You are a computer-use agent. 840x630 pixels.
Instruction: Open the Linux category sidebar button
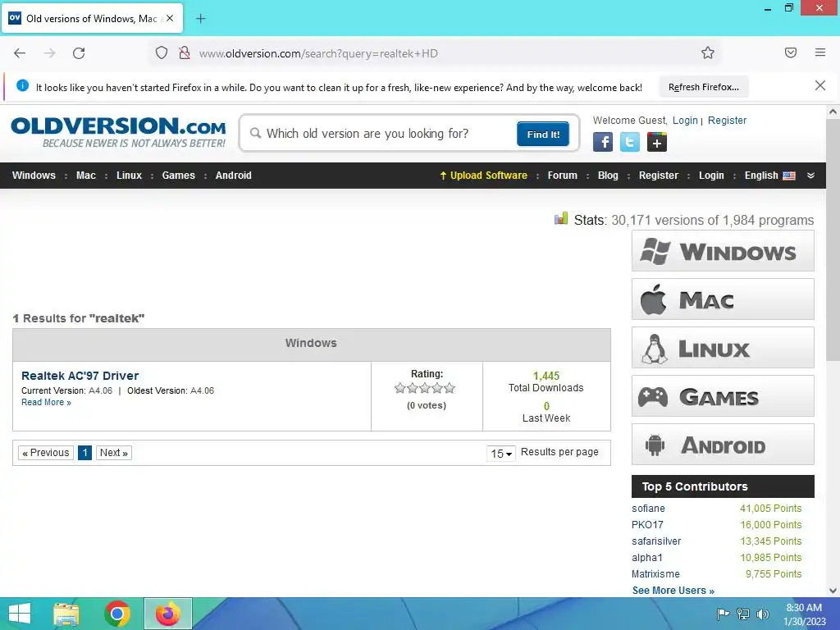723,347
